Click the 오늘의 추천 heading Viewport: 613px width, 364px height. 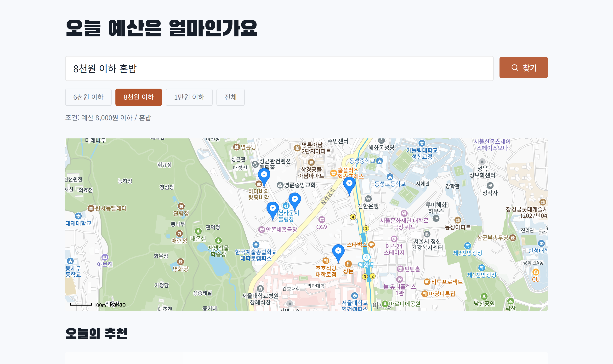(x=96, y=334)
